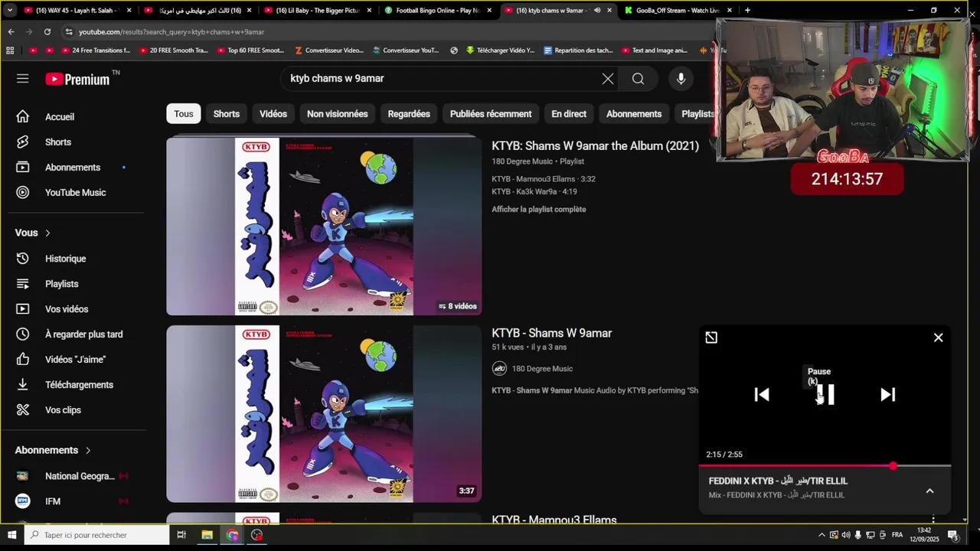
Task: Select the En direct filter chip
Action: pos(569,114)
